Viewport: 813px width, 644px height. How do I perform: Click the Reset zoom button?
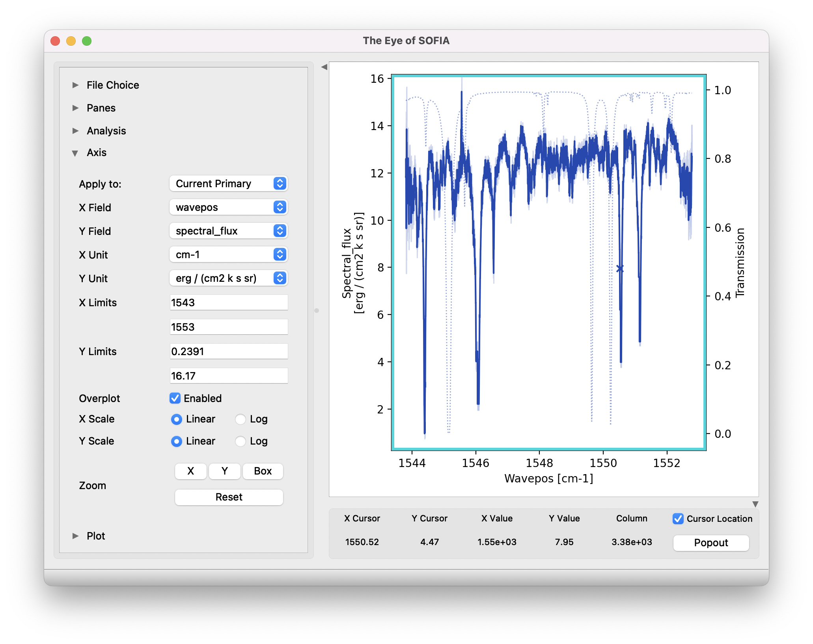229,497
